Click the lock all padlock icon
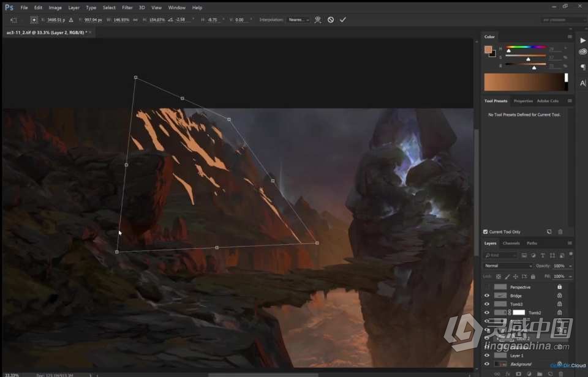Screen dimensions: 588x377 [x=533, y=277]
